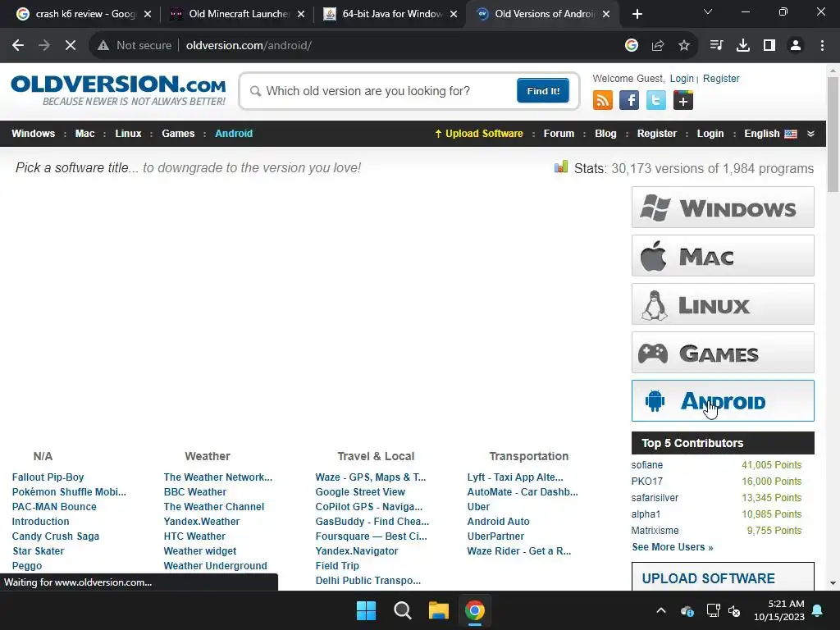Screen dimensions: 840x630
Task: Select Mac in the navigation bar
Action: [84, 134]
